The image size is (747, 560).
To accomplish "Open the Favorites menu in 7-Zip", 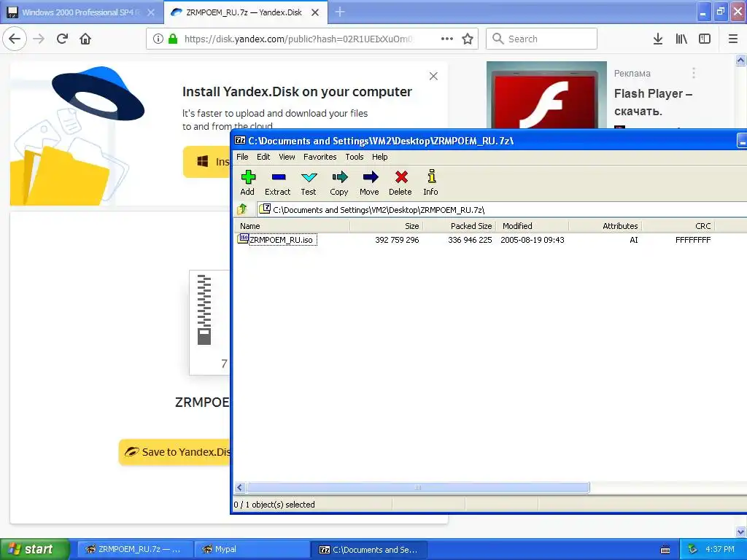I will click(320, 157).
